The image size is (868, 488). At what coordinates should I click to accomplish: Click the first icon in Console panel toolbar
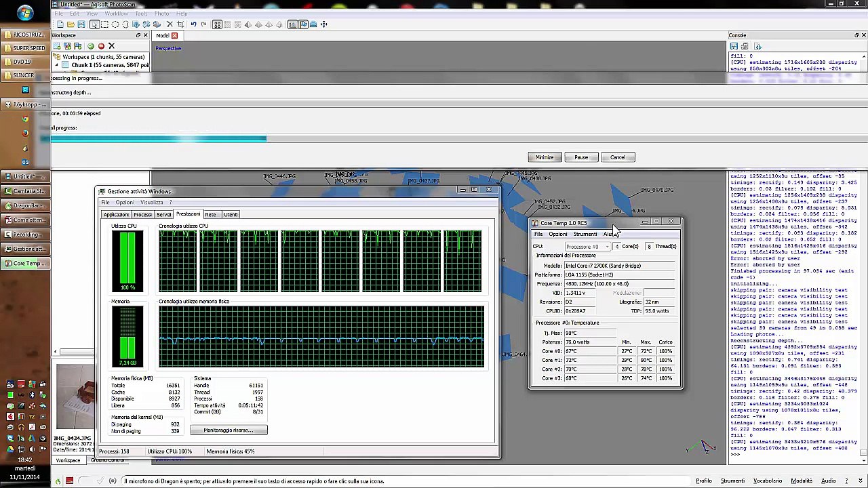(x=734, y=46)
